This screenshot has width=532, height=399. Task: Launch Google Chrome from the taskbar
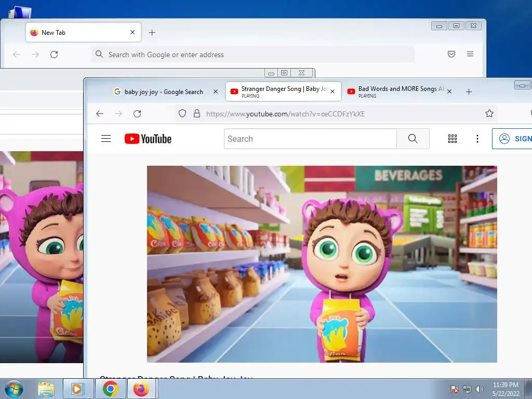[x=110, y=389]
